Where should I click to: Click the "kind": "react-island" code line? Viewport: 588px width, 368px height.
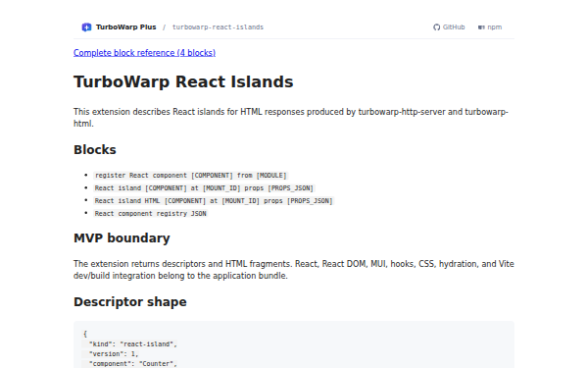click(132, 344)
